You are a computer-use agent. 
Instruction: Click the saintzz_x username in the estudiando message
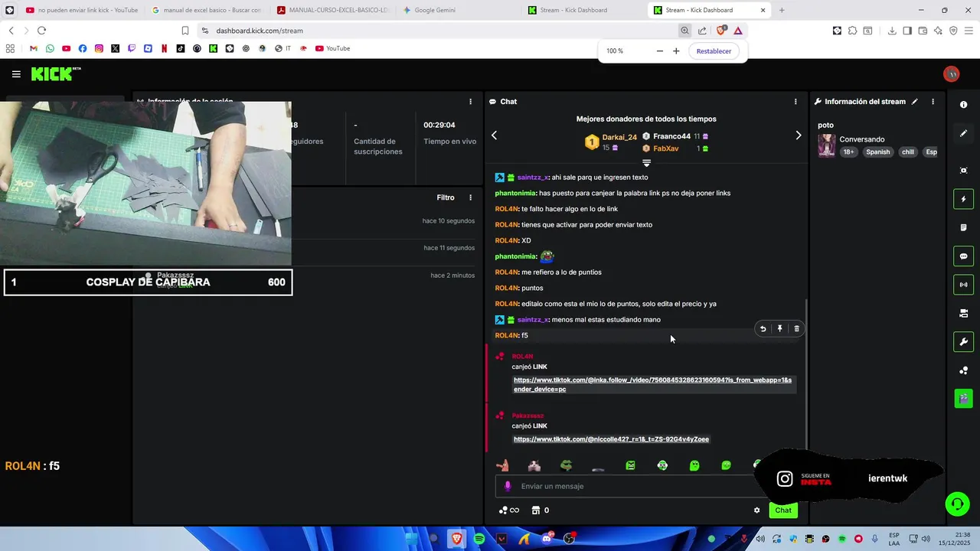tap(532, 320)
